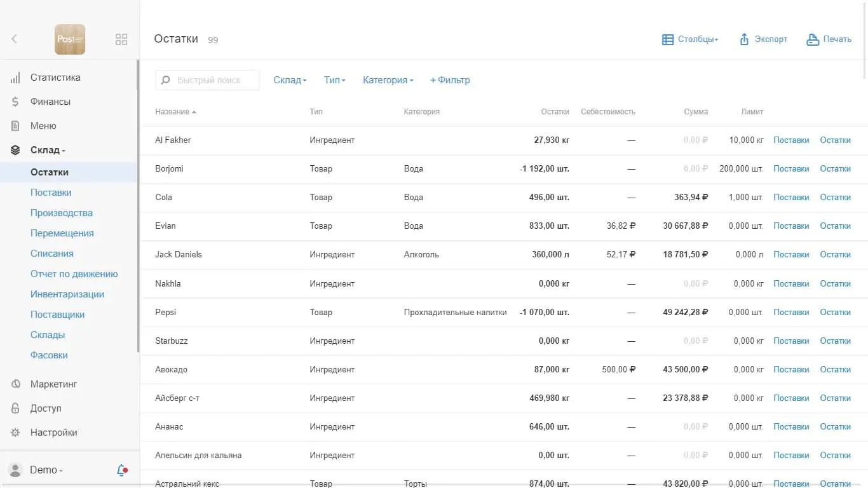
Task: Open Поставки in sidebar submenu
Action: 51,193
